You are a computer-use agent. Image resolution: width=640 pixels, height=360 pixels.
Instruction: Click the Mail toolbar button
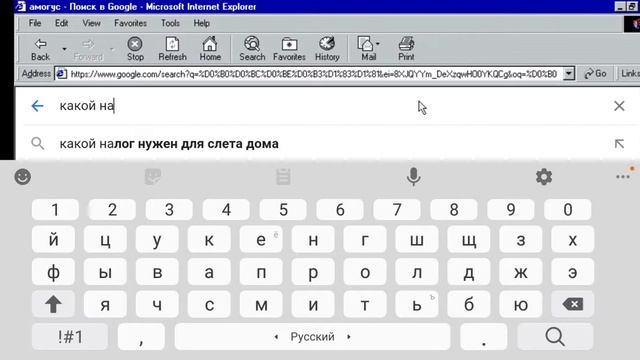pos(369,49)
